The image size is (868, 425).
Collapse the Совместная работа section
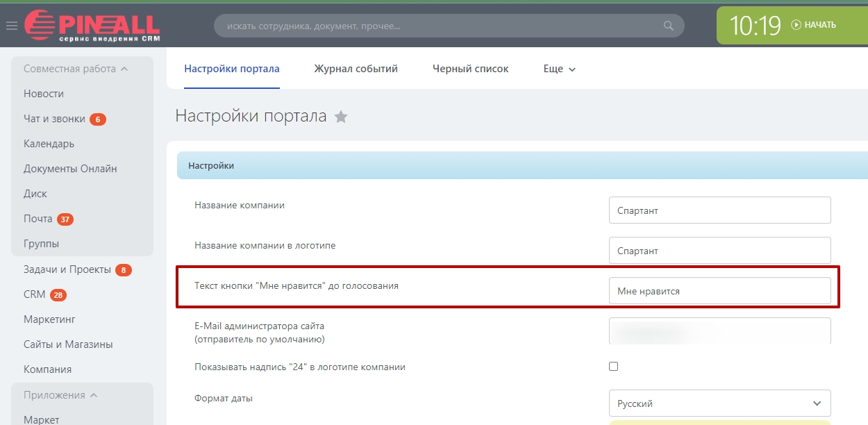click(x=124, y=69)
